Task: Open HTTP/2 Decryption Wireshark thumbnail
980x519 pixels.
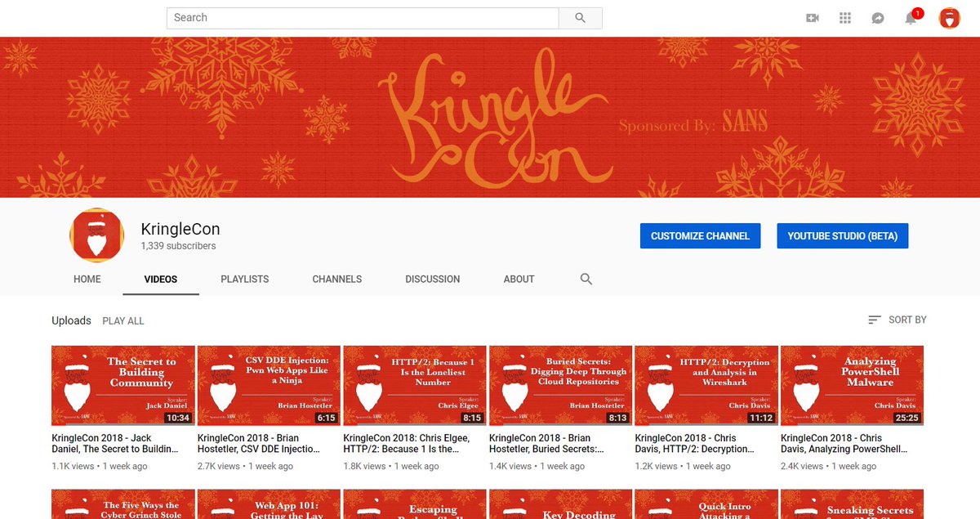Action: [706, 385]
